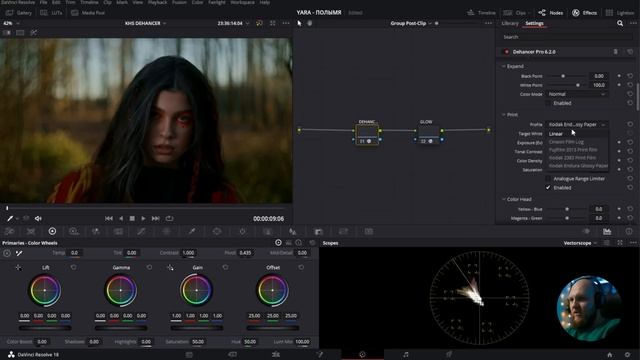Select the qualifier eyedropper picker in viewer
640x360 pixels.
(10, 219)
